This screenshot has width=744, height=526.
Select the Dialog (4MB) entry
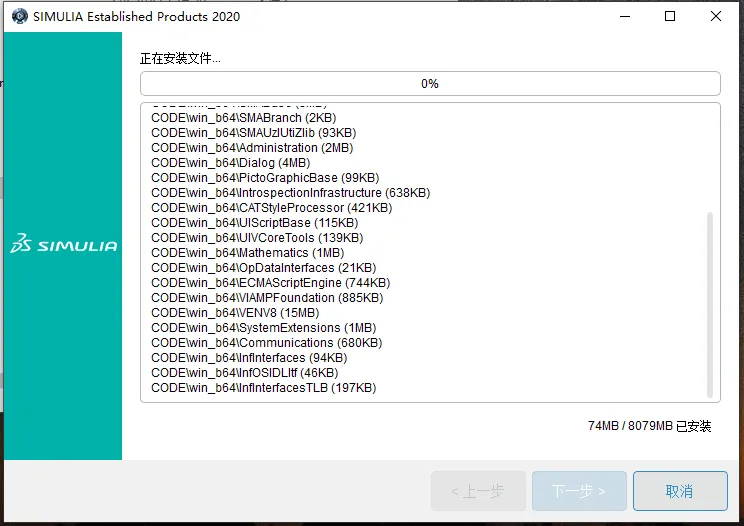pos(231,163)
